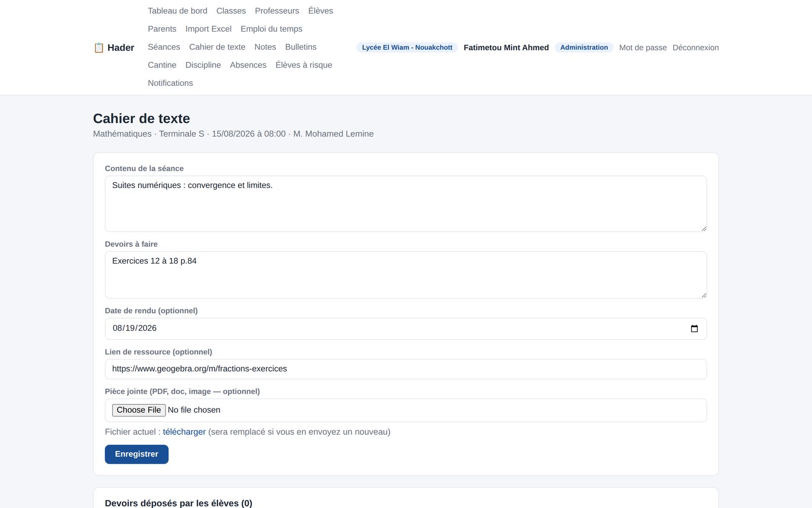Go to Séances menu item
The width and height of the screenshot is (812, 508).
click(x=164, y=47)
